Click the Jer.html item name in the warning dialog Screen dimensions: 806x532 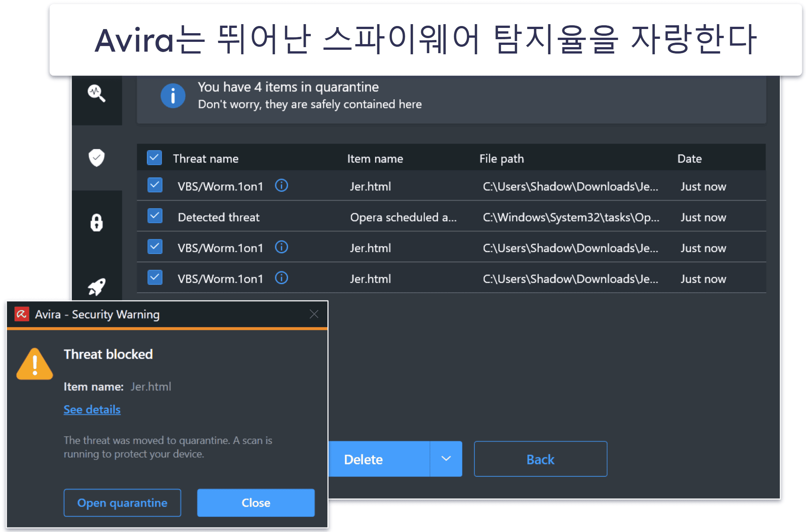(151, 386)
